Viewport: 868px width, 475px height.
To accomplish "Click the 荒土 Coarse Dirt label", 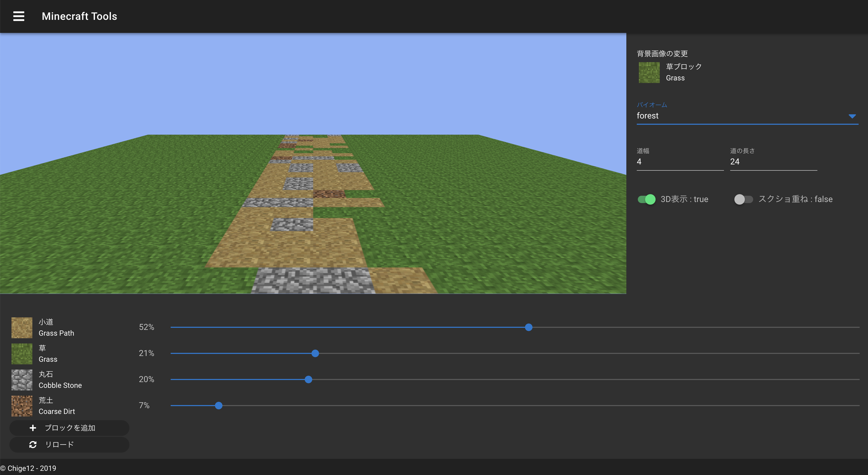I will 57,406.
